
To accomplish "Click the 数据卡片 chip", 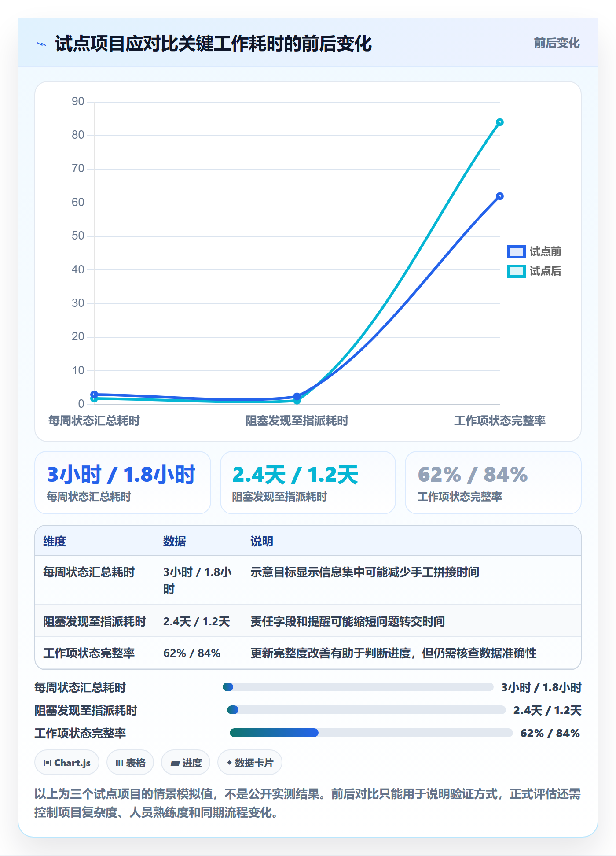I will coord(250,763).
